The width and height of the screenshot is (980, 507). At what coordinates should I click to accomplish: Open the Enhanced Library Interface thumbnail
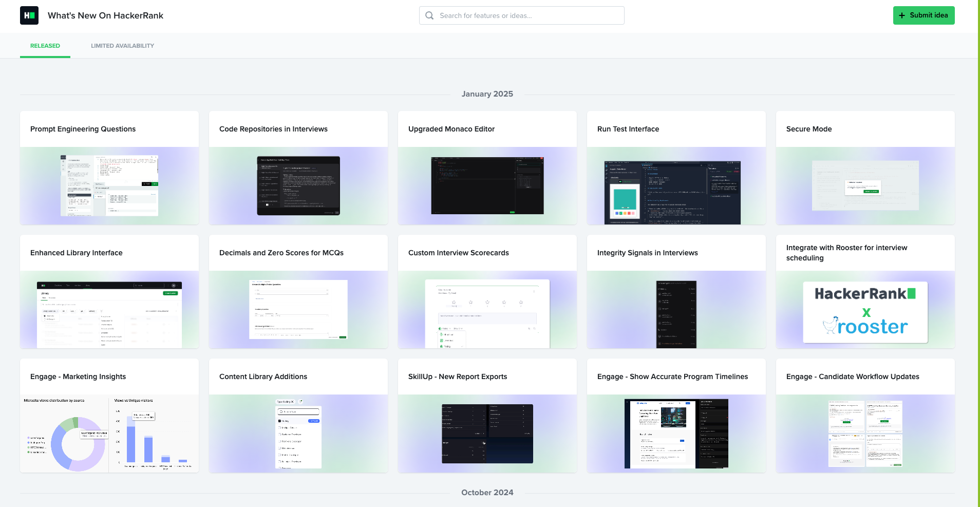coord(109,314)
